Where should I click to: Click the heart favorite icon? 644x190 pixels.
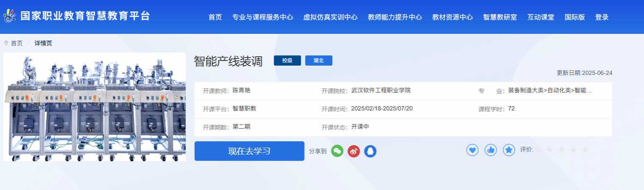click(473, 150)
